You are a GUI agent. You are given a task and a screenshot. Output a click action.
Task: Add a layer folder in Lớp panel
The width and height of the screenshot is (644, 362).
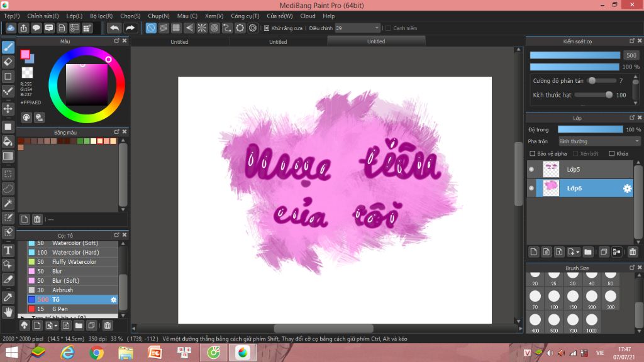pos(588,252)
